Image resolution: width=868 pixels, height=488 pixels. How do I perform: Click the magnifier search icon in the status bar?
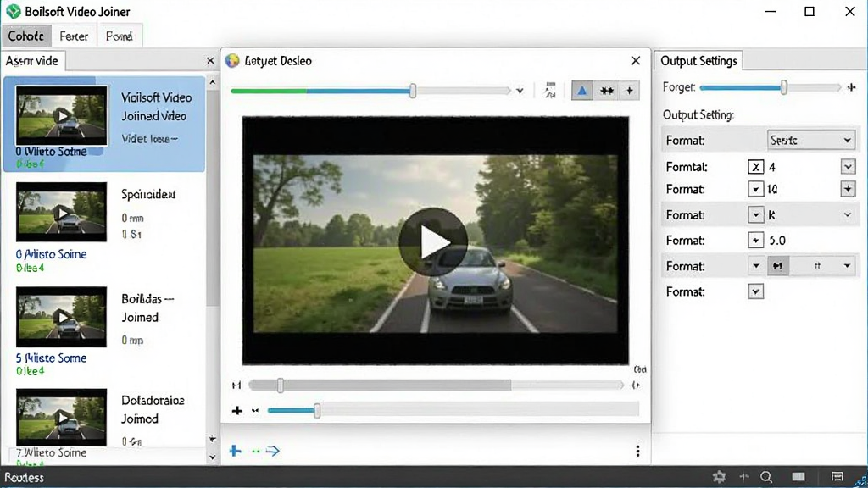point(766,477)
